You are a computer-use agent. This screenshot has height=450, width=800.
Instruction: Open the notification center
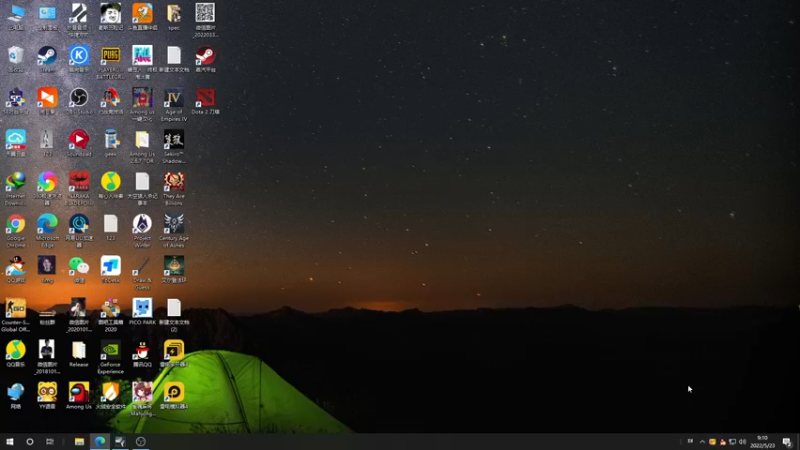[x=787, y=442]
